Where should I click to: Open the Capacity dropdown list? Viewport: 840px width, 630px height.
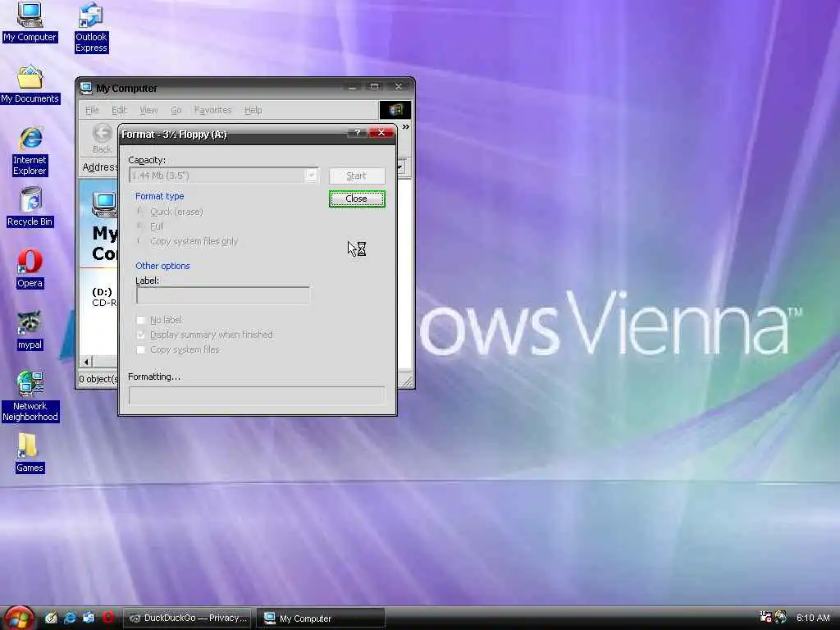pos(311,176)
